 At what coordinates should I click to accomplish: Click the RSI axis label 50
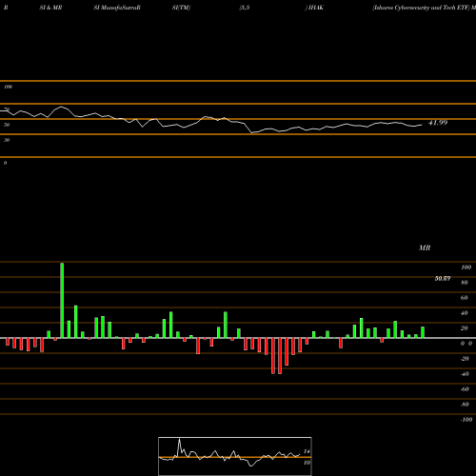click(7, 125)
